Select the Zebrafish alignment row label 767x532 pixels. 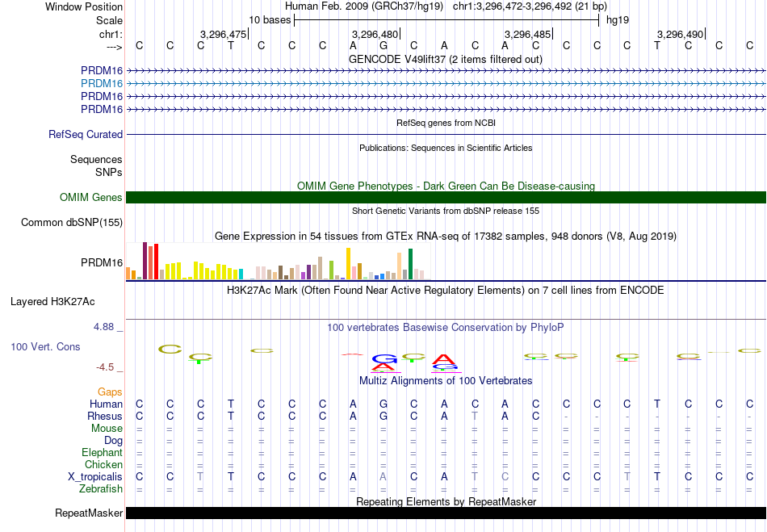tap(101, 488)
